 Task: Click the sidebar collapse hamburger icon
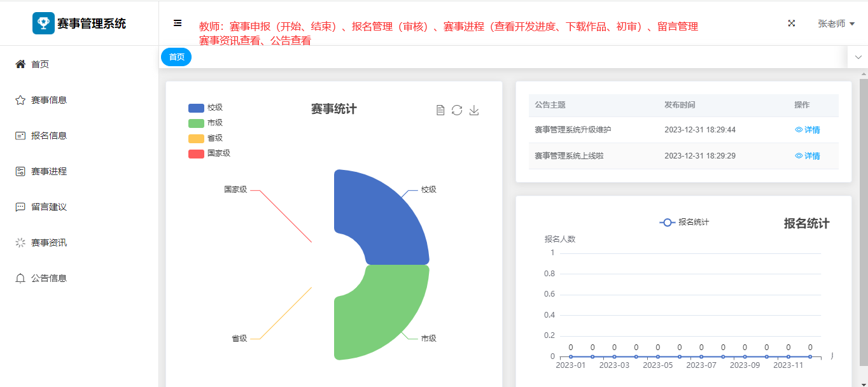(x=178, y=23)
